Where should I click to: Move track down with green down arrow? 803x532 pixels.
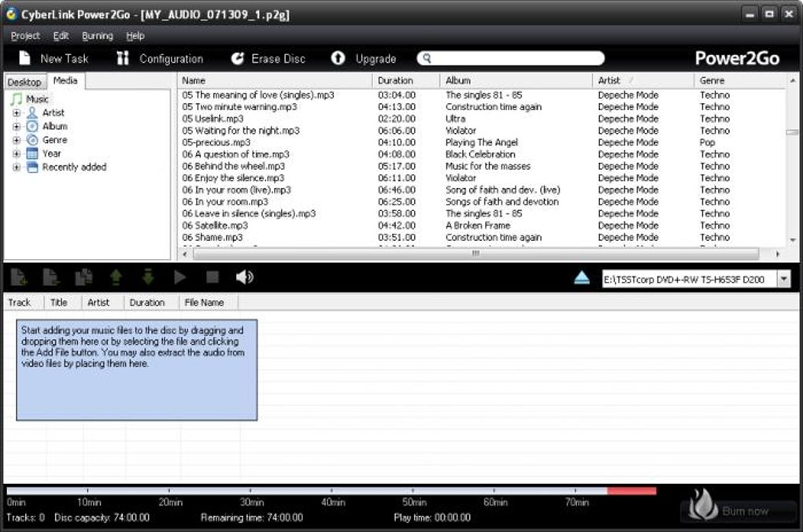pyautogui.click(x=148, y=277)
